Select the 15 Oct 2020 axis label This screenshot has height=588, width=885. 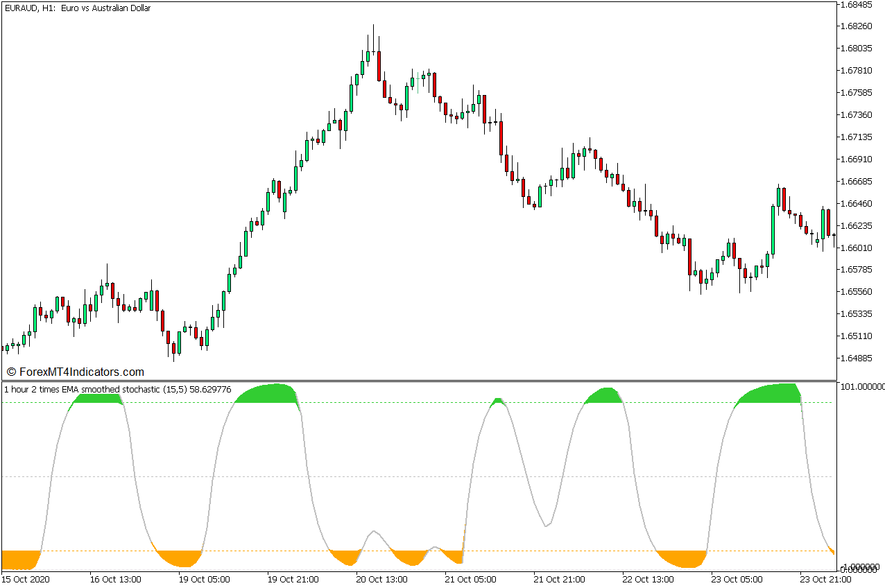[27, 581]
